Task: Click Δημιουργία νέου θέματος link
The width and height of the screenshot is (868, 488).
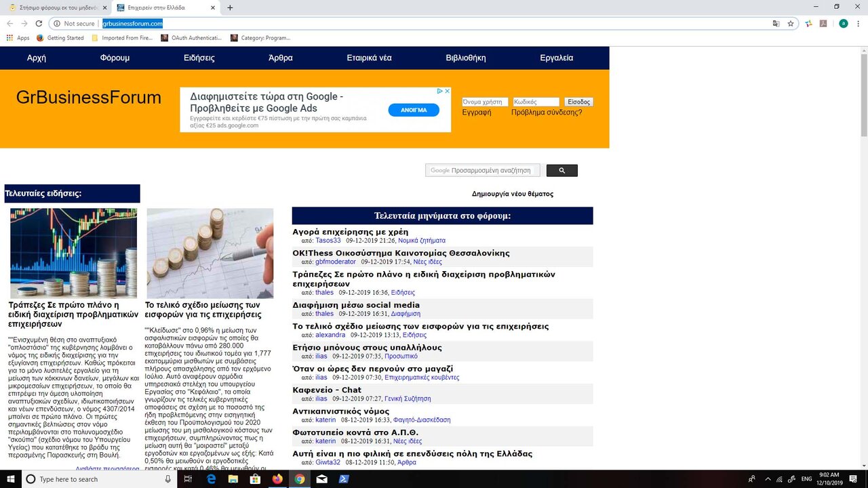Action: [513, 194]
